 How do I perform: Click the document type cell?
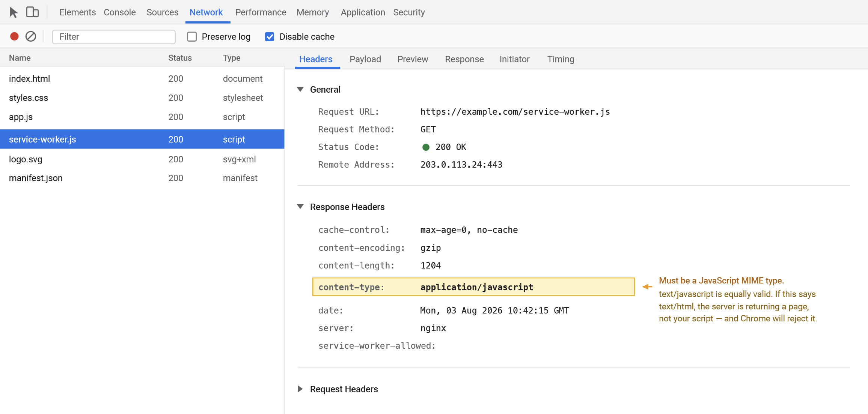pos(243,79)
